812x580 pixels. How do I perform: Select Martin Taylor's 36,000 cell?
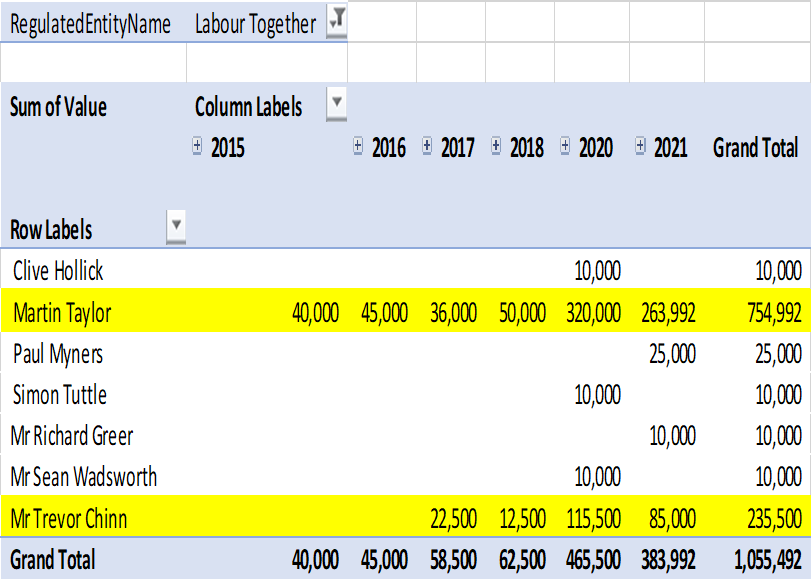(x=454, y=313)
